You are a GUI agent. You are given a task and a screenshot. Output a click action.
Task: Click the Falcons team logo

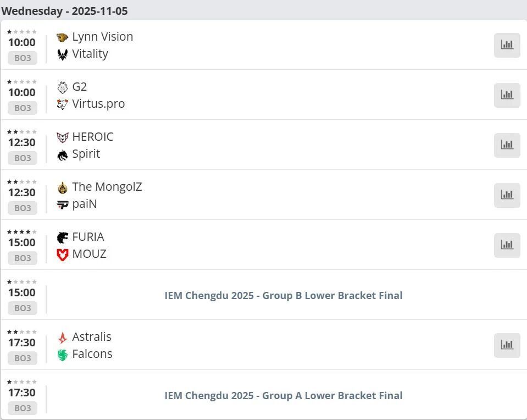(x=63, y=355)
